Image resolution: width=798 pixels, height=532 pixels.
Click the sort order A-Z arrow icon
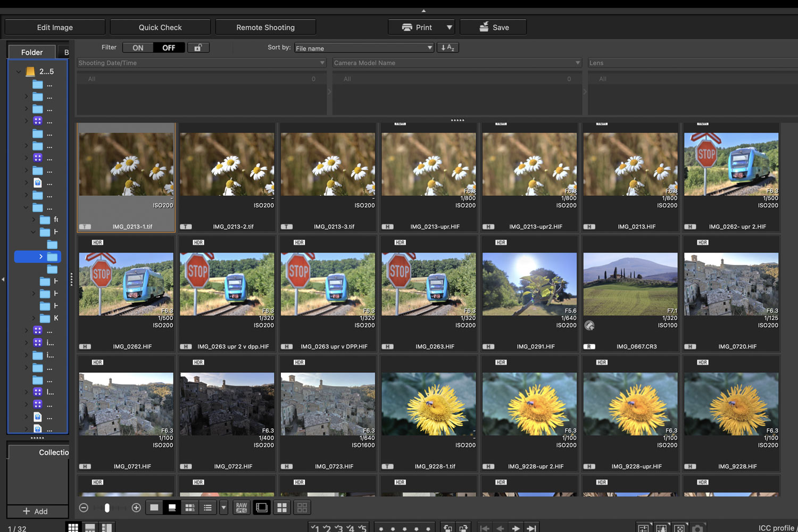(x=447, y=48)
